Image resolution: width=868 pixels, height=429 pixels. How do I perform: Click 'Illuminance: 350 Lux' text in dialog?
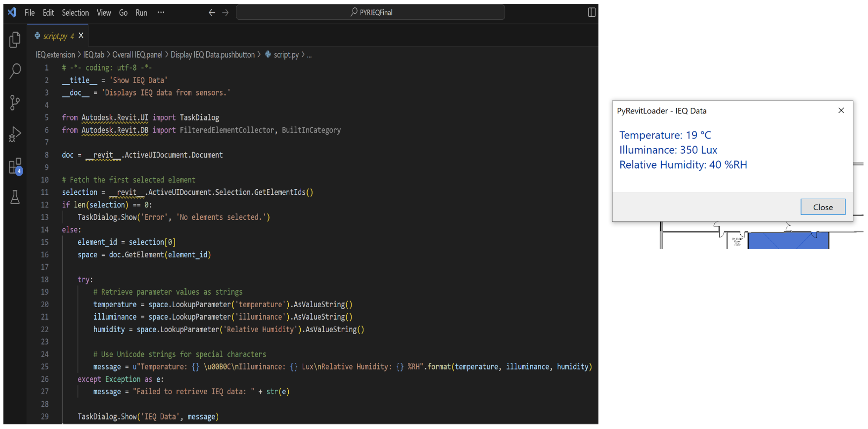tap(668, 150)
